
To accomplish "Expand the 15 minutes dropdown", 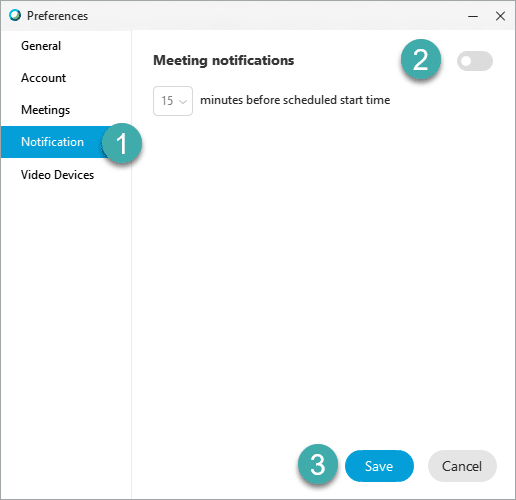I will pos(173,101).
